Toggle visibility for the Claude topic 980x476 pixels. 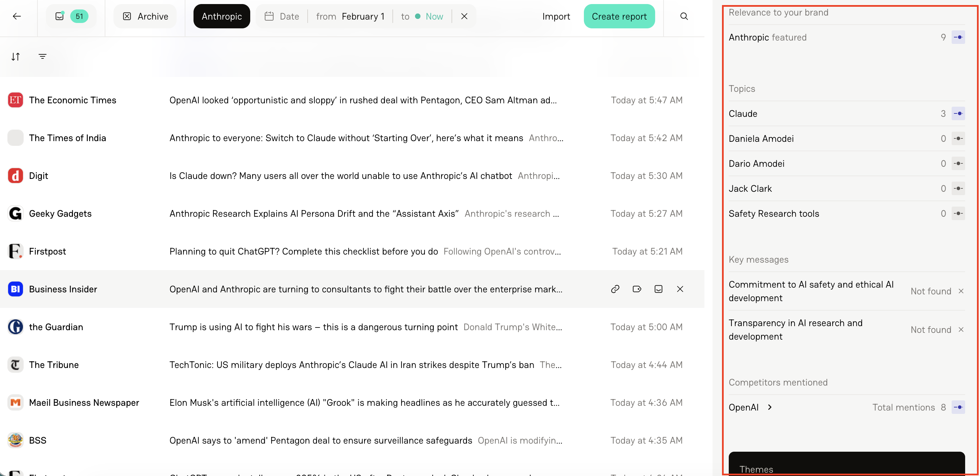coord(959,113)
